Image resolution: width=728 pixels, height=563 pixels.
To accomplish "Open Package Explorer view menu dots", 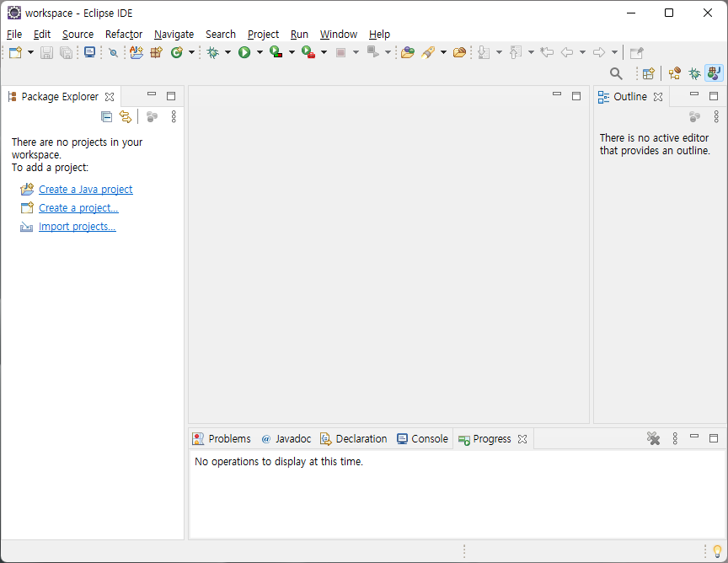I will (x=174, y=116).
